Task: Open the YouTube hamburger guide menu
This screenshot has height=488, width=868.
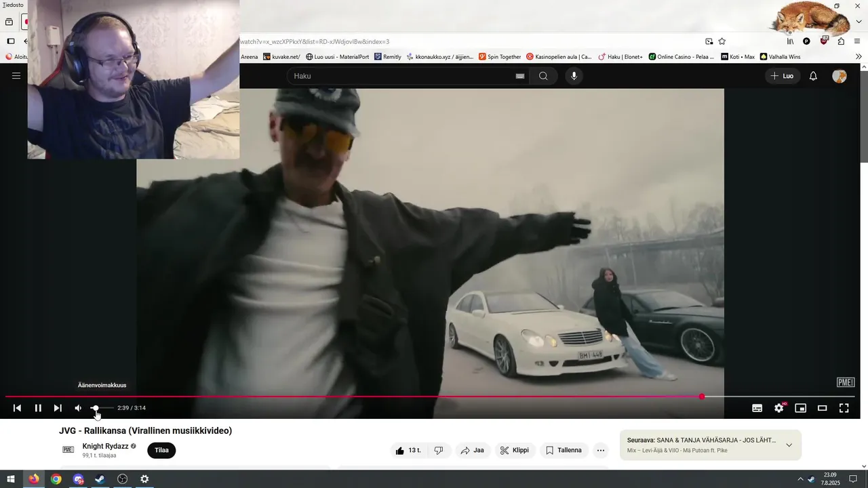Action: click(x=16, y=76)
